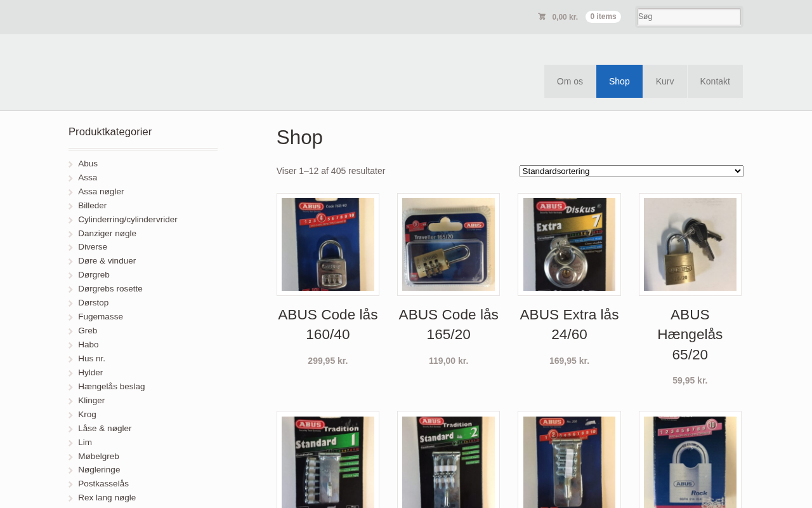Open the Krog category
This screenshot has height=508, width=812.
pyautogui.click(x=88, y=415)
